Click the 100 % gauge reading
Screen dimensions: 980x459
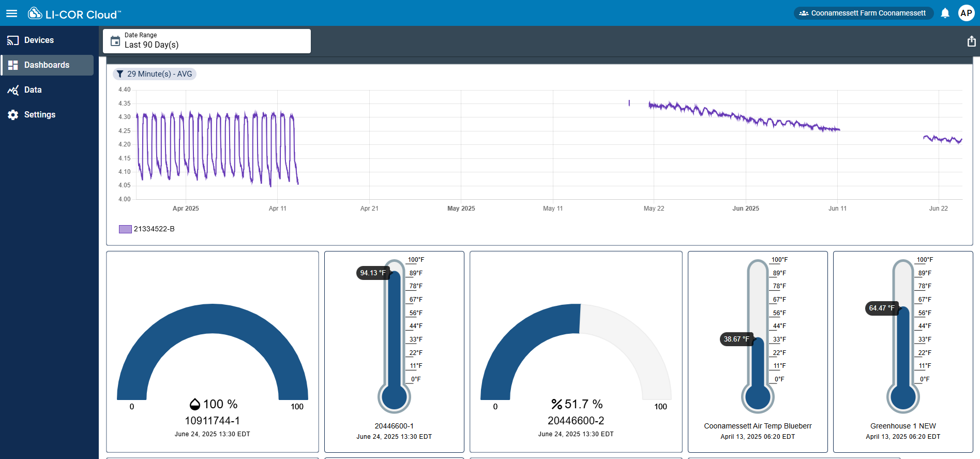220,404
